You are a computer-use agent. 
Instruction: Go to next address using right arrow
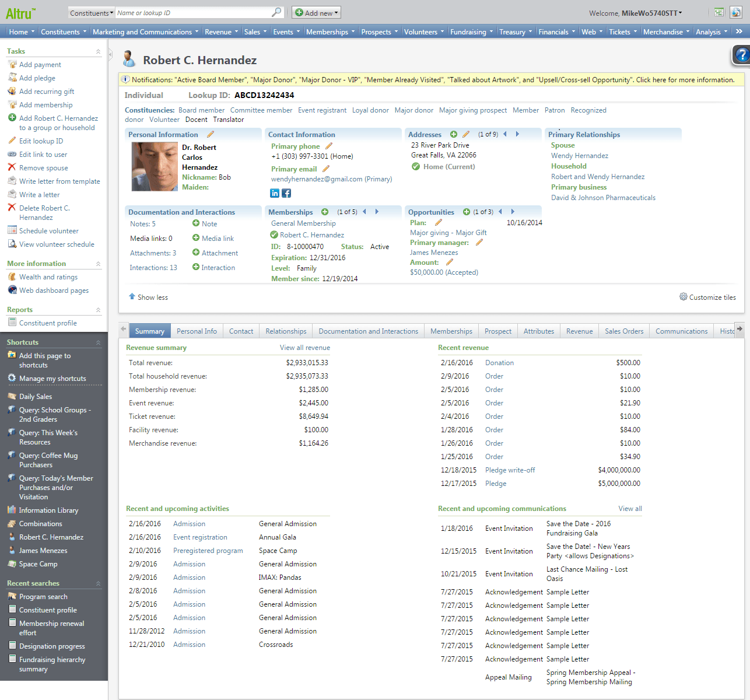click(x=517, y=134)
